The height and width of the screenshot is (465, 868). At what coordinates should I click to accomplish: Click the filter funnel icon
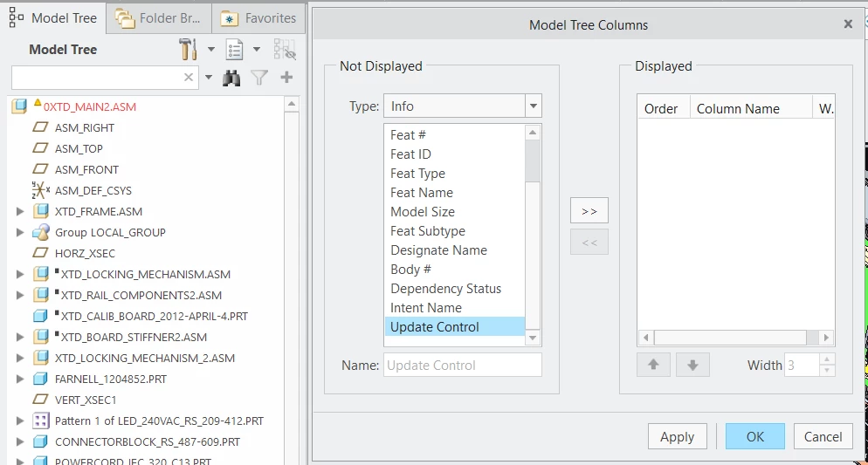tap(259, 78)
